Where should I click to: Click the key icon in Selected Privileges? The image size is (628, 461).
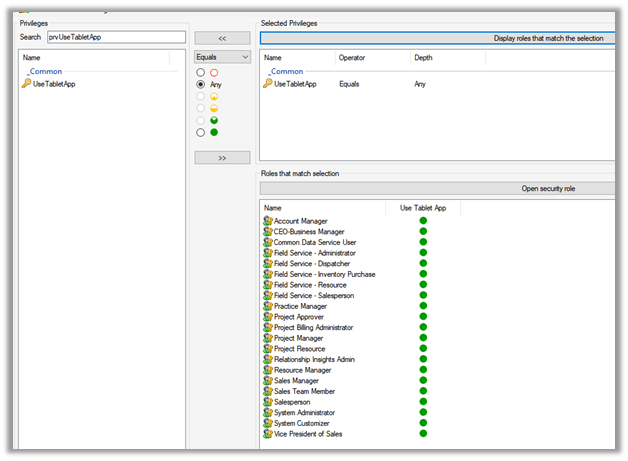pyautogui.click(x=267, y=84)
